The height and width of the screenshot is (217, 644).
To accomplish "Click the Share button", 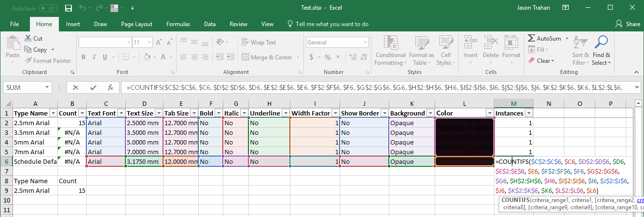I will pyautogui.click(x=628, y=24).
